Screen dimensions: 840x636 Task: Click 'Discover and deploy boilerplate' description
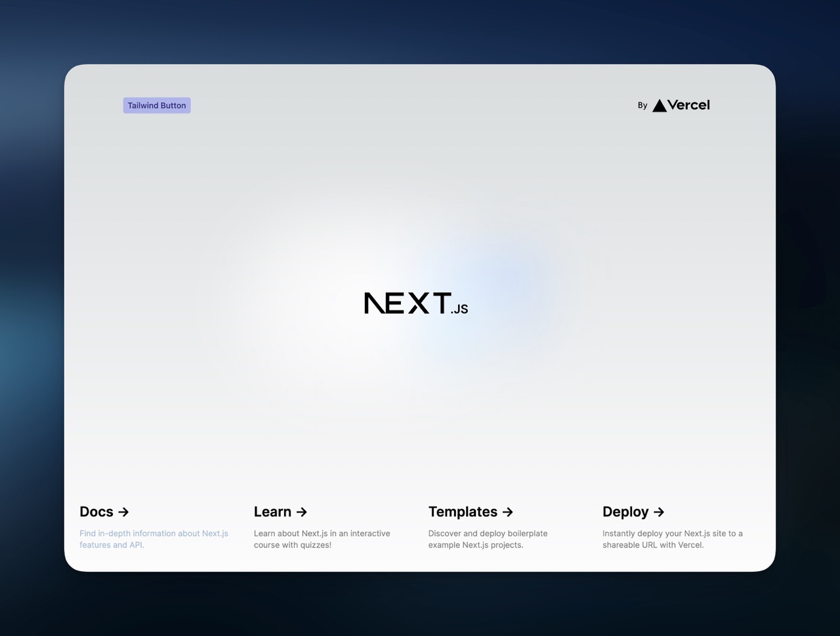[x=488, y=539]
